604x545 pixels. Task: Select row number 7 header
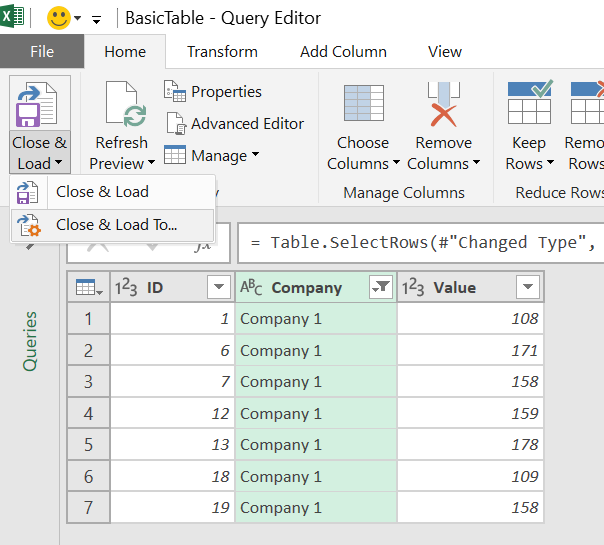pyautogui.click(x=89, y=507)
